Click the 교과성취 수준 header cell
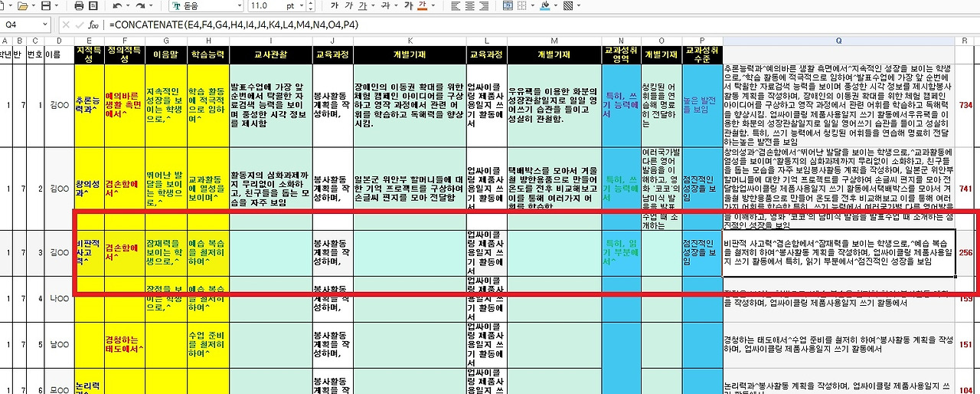 (702, 54)
